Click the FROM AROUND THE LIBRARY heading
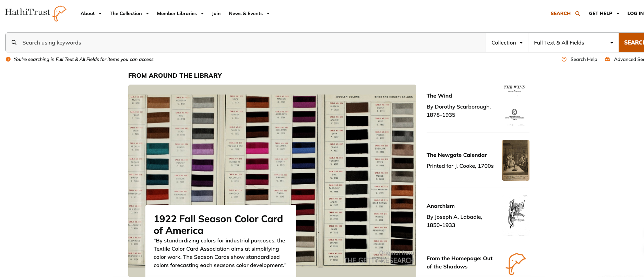Viewport: 644px width, 277px height. (x=175, y=76)
